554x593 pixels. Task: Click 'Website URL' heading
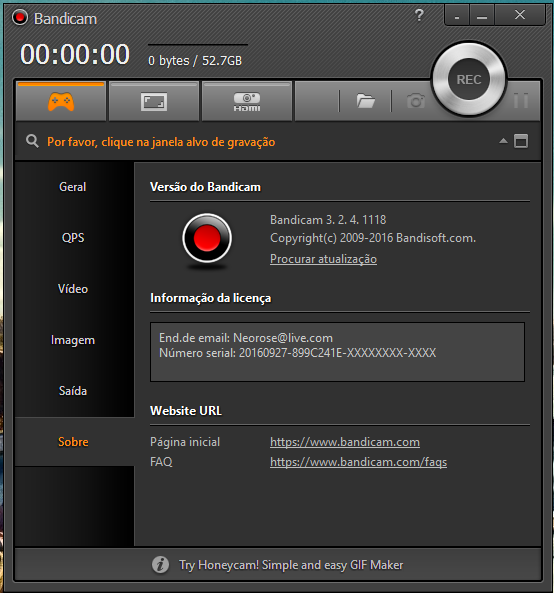pyautogui.click(x=186, y=411)
